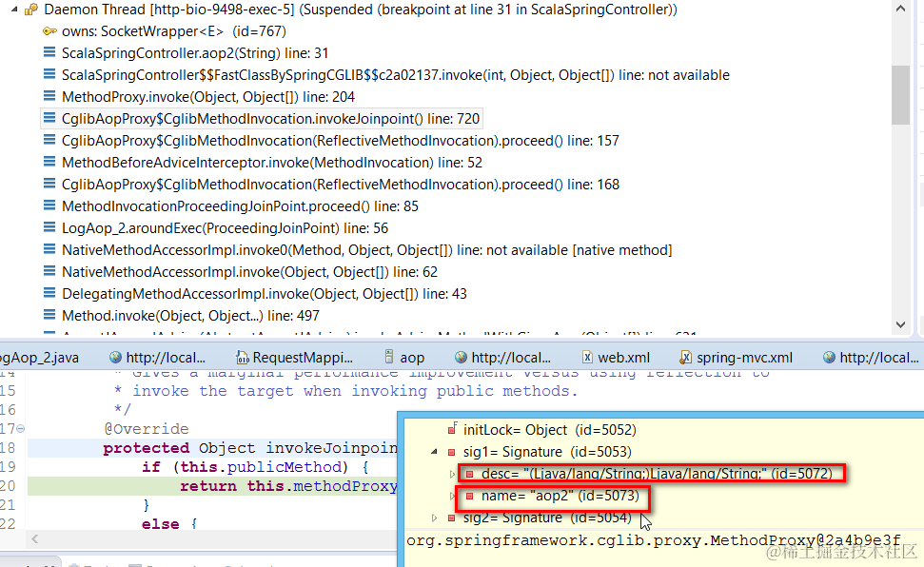Switch to the RequestMappi... editor tab
The width and height of the screenshot is (924, 567).
(295, 357)
